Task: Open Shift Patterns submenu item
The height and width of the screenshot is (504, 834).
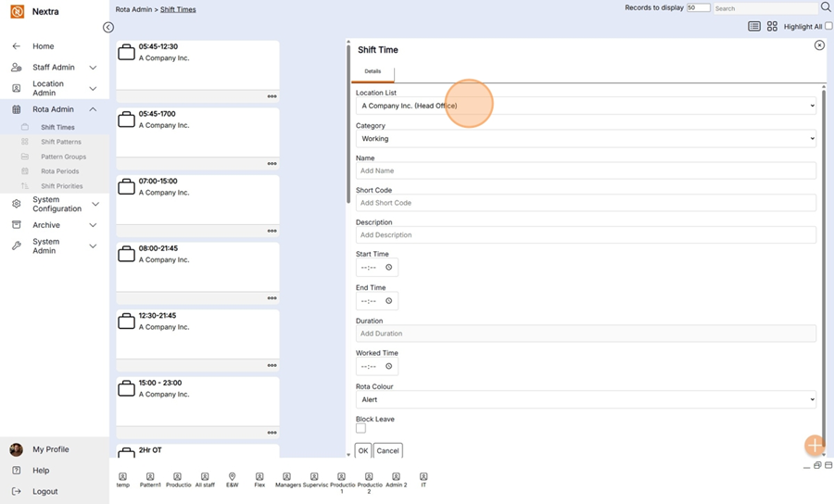Action: pos(61,142)
